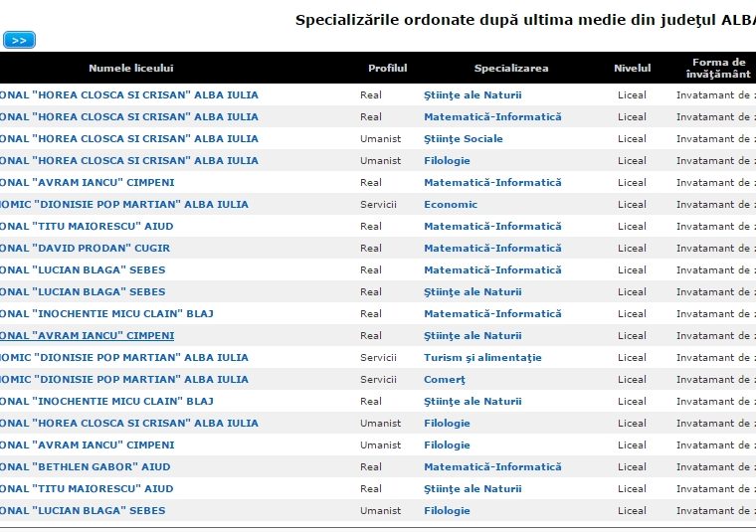The image size is (756, 532).
Task: Open Avram Iancu Cimpeni link in Filologie row
Action: tap(88, 445)
